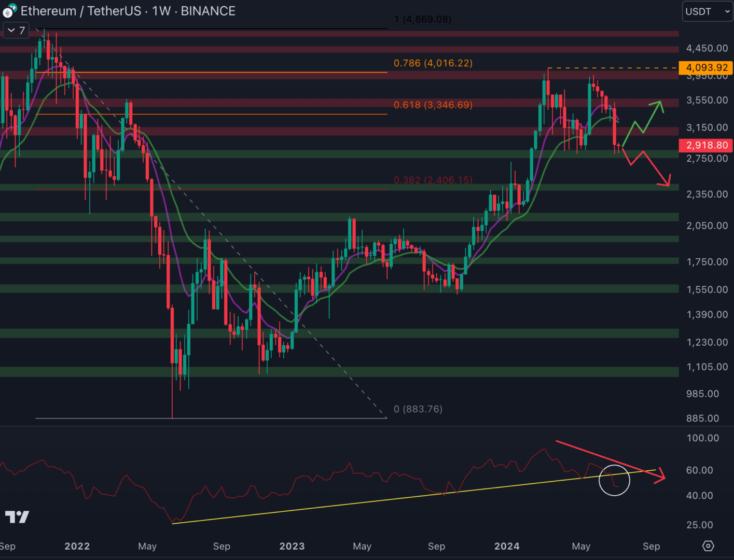The image size is (734, 560).
Task: Click the chart settings gear icon
Action: pos(709,546)
